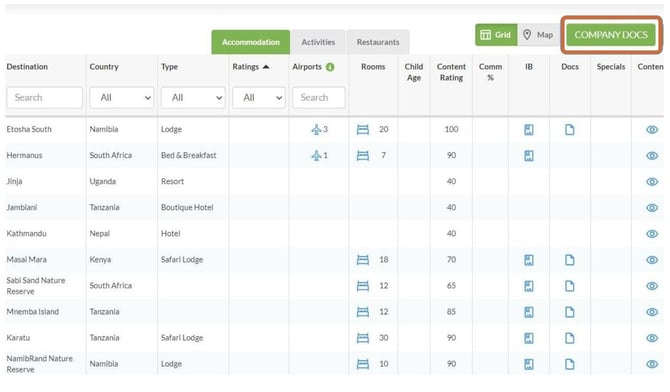Click the Boutique Hotel type cell
670x392 pixels.
[x=187, y=207]
